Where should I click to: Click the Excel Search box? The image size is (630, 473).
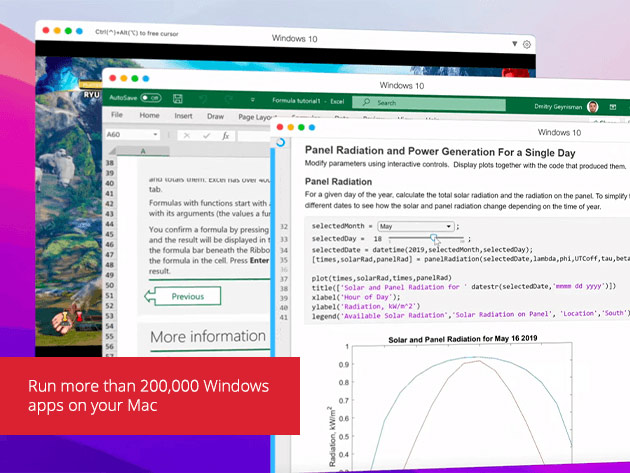[429, 103]
